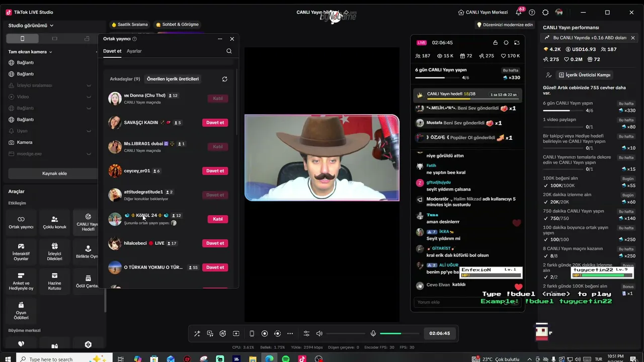The image size is (644, 362).
Task: Open the settings gear in title bar
Action: tap(545, 12)
